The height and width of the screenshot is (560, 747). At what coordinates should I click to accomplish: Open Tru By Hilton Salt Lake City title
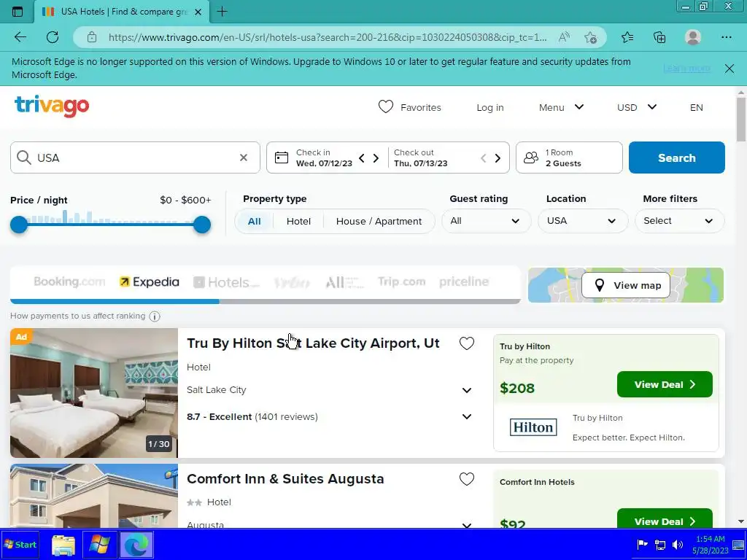point(313,343)
